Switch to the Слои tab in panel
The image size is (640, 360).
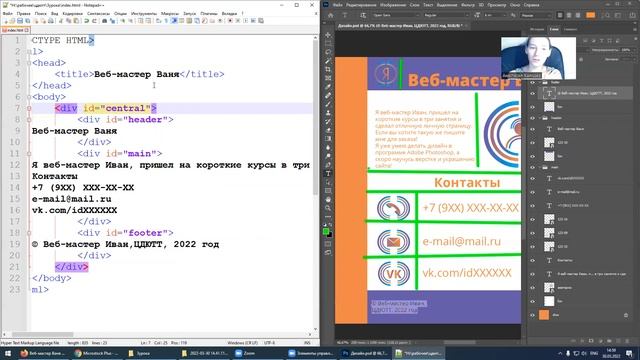click(554, 29)
